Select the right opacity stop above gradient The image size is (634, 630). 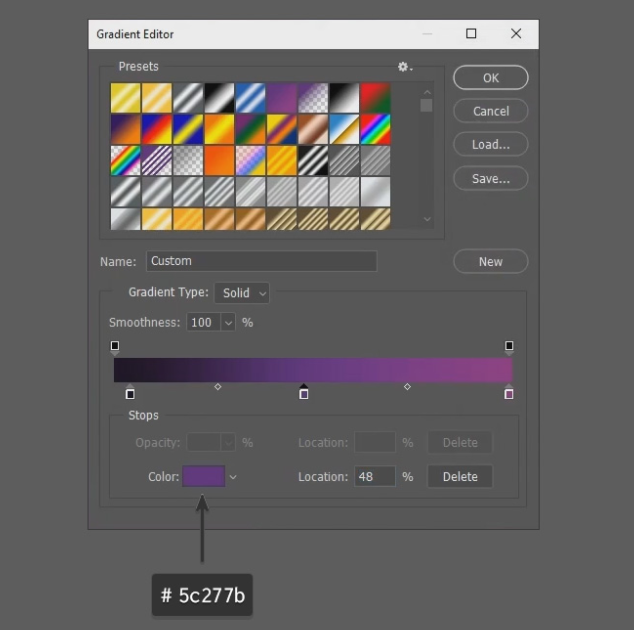click(509, 347)
